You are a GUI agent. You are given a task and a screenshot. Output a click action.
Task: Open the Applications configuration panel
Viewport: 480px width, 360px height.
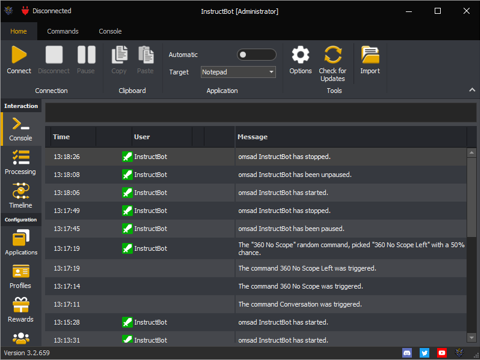(21, 243)
